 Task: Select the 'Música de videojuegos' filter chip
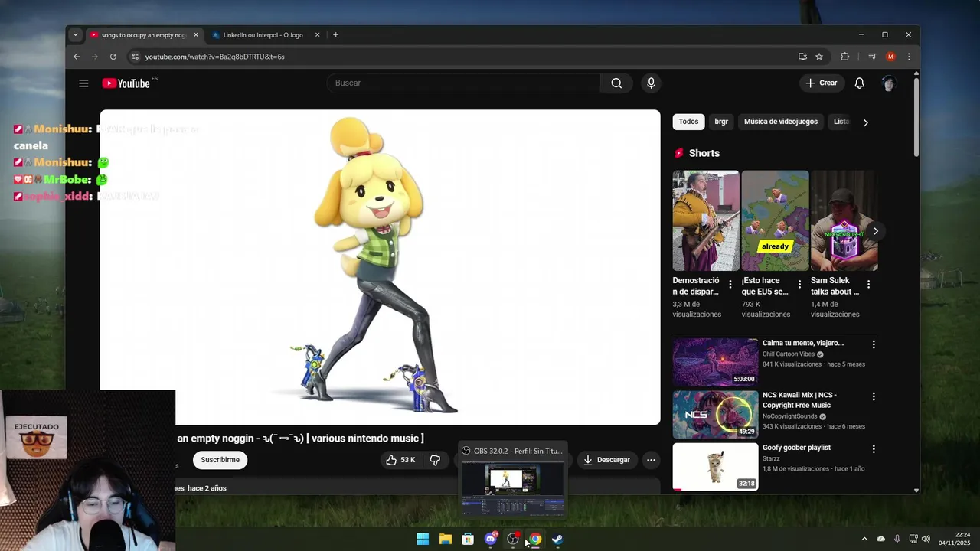pos(781,122)
